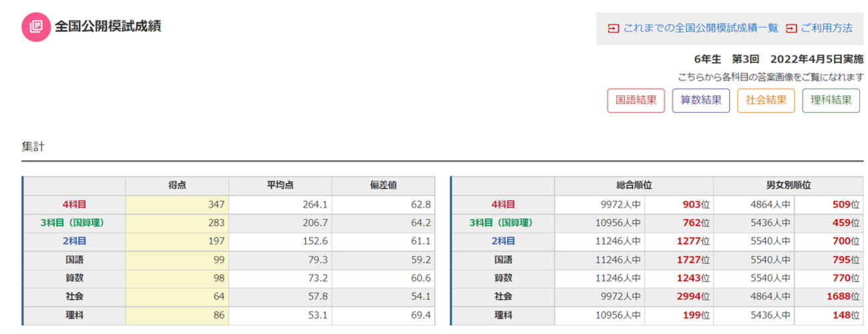868x334 pixels.
Task: Click the deviation value 61.1
Action: coord(421,241)
